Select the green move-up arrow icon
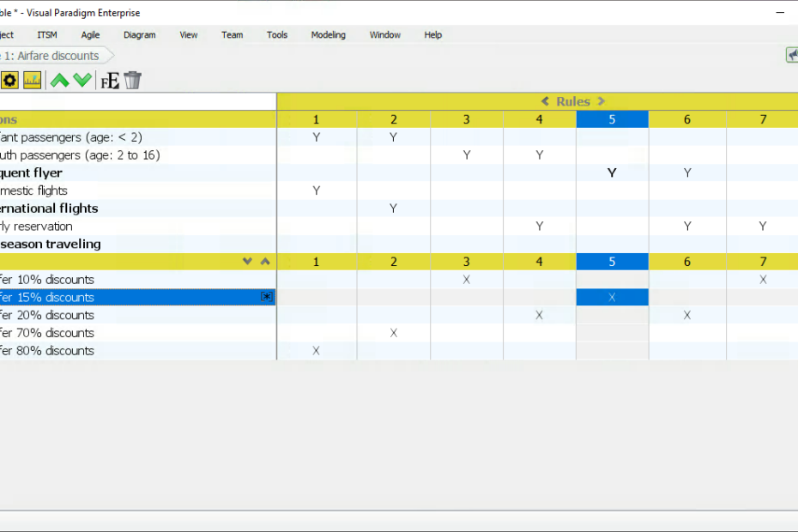Screen dimensions: 798x532 click(59, 80)
